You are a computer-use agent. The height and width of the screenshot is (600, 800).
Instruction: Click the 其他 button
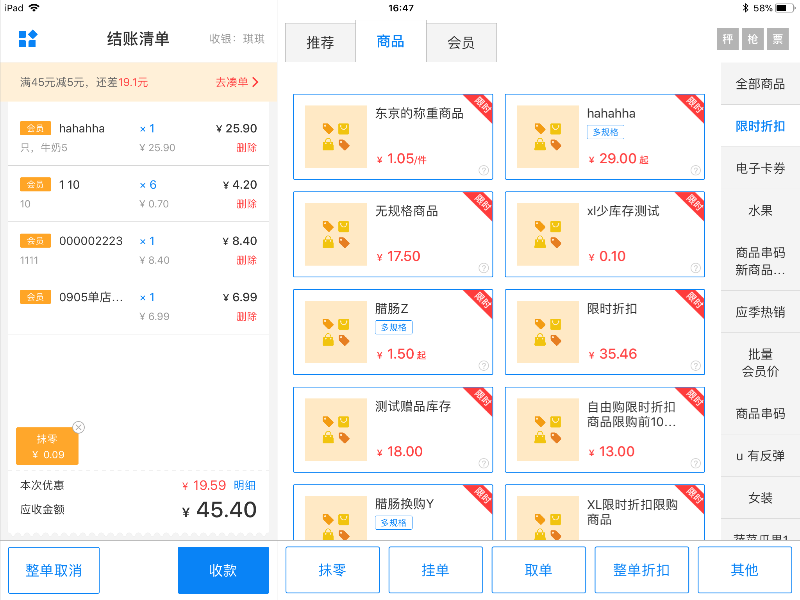tap(745, 570)
